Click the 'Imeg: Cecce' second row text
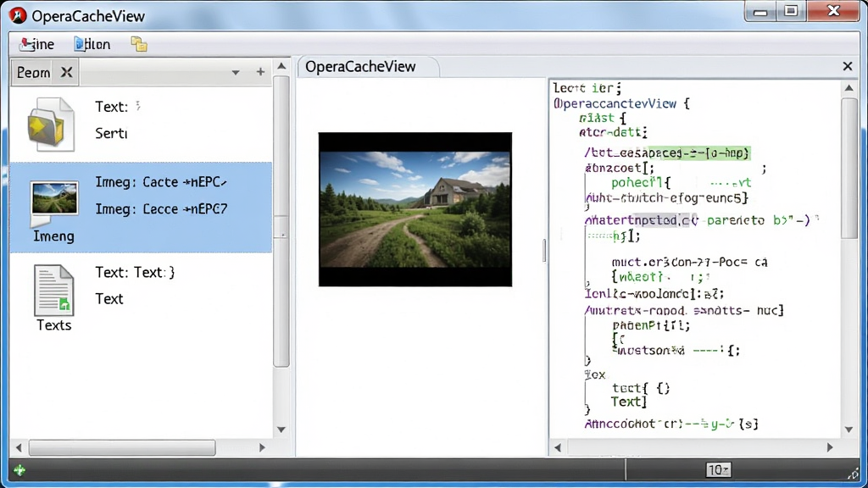This screenshot has height=488, width=868. pyautogui.click(x=161, y=209)
